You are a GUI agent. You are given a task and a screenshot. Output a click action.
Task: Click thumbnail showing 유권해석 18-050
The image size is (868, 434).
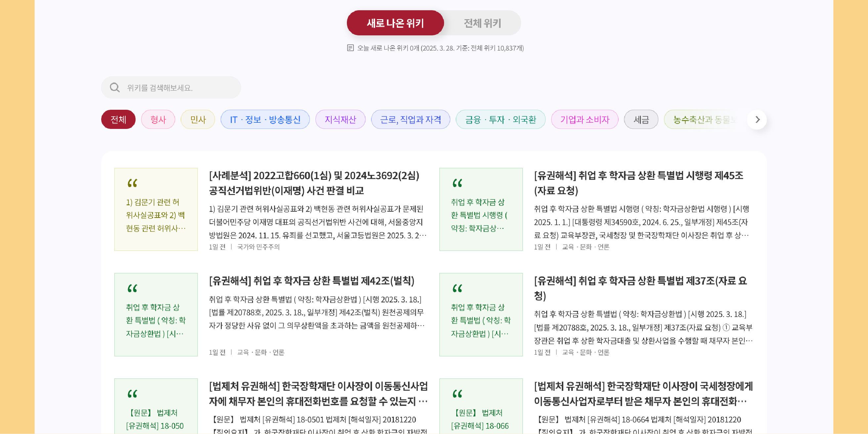pyautogui.click(x=156, y=406)
